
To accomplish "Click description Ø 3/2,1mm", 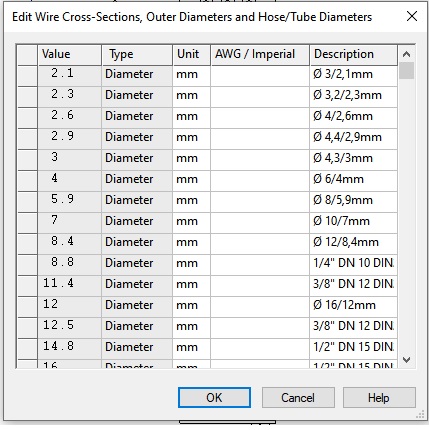I will tap(354, 76).
